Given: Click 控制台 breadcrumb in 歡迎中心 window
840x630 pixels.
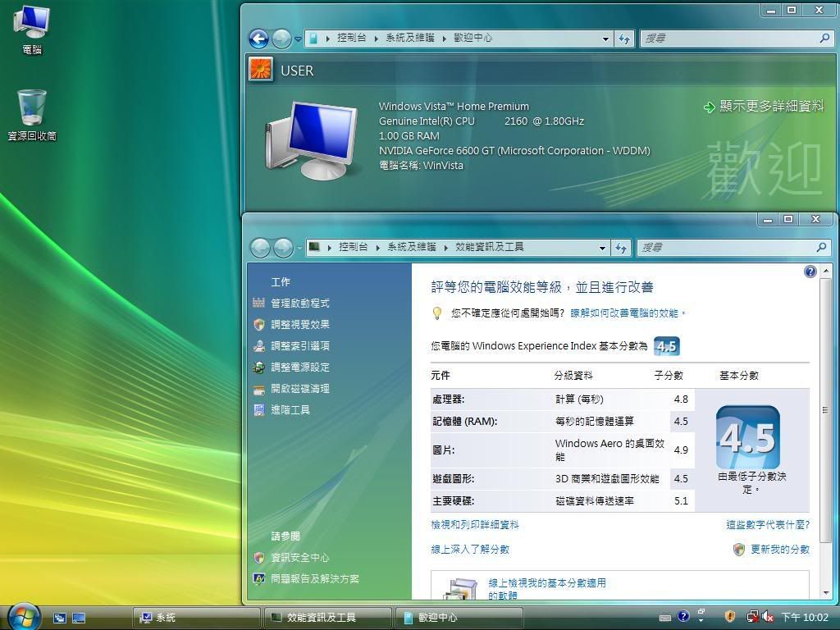Looking at the screenshot, I should tap(351, 38).
